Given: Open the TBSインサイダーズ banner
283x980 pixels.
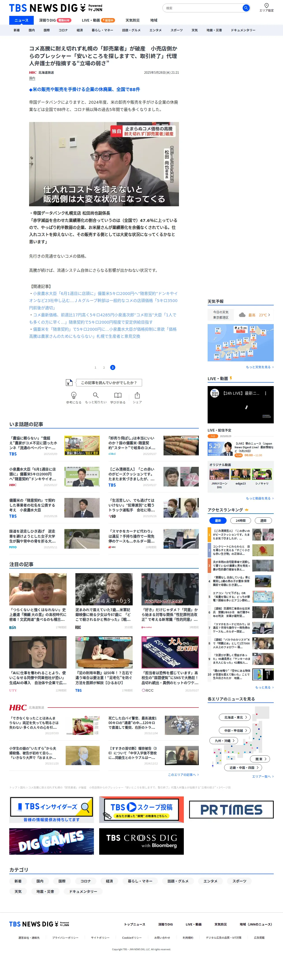Looking at the screenshot, I should pos(51,810).
